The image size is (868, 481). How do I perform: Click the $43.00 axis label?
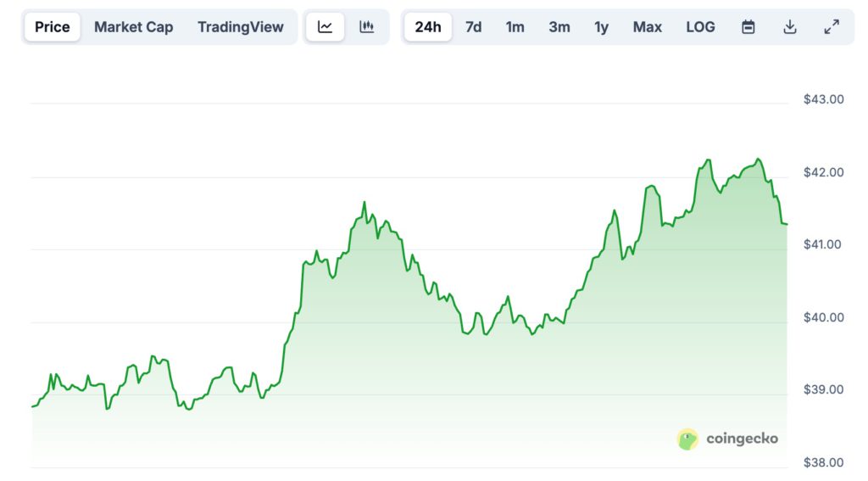(x=823, y=99)
